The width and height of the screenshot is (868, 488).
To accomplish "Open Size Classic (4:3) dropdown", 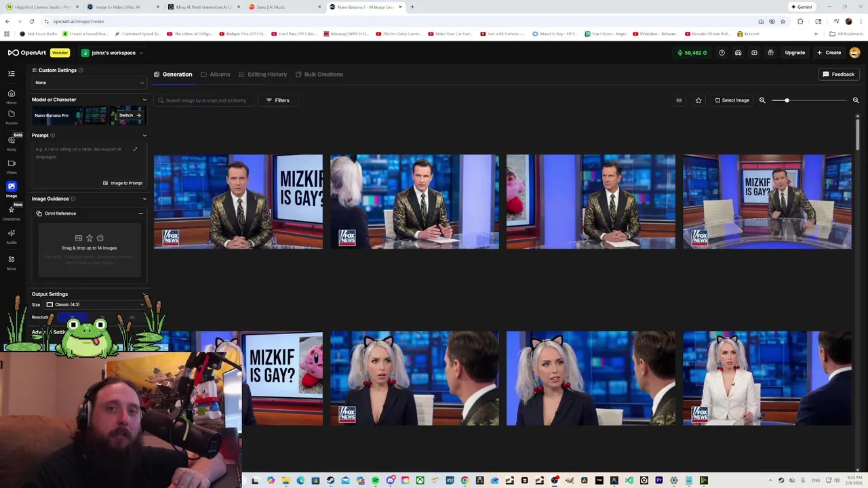I will click(x=95, y=304).
